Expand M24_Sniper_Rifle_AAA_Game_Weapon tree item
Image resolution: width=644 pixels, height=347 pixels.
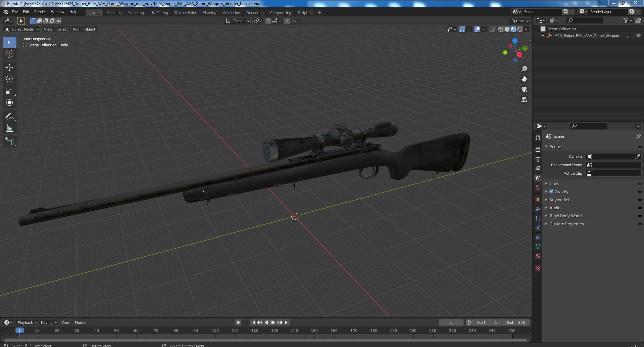(x=543, y=36)
